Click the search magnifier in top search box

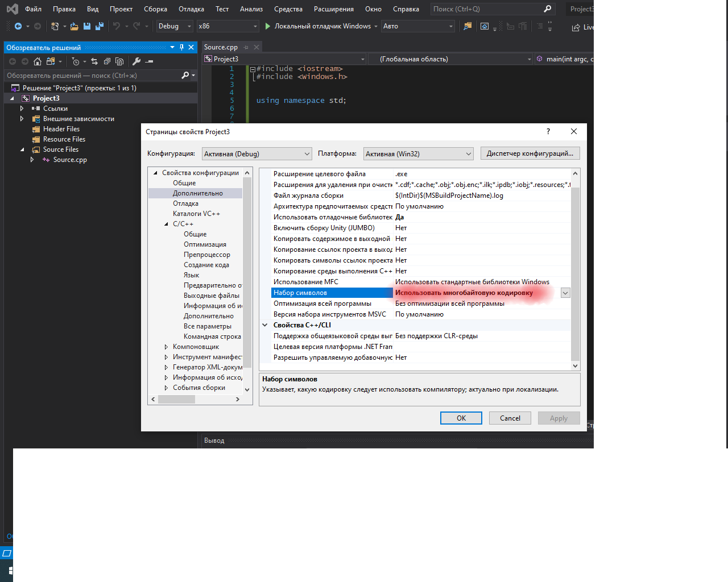tap(547, 9)
